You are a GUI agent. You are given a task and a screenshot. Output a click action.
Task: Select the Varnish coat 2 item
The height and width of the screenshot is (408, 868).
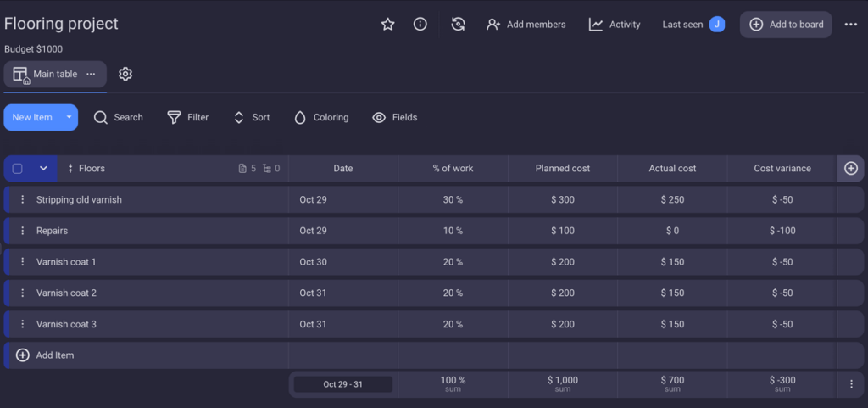click(66, 293)
